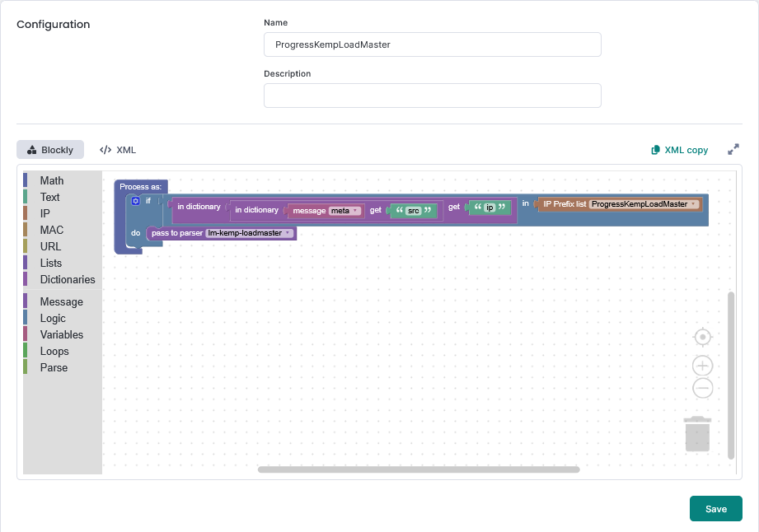Click the center-view crosshair icon
Image resolution: width=759 pixels, height=532 pixels.
point(702,337)
